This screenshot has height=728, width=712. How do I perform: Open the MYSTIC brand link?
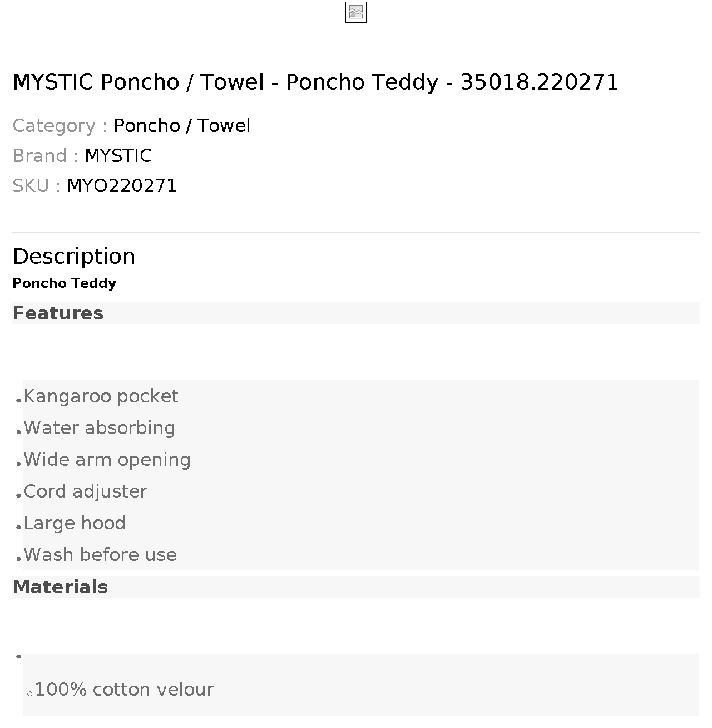pos(118,156)
